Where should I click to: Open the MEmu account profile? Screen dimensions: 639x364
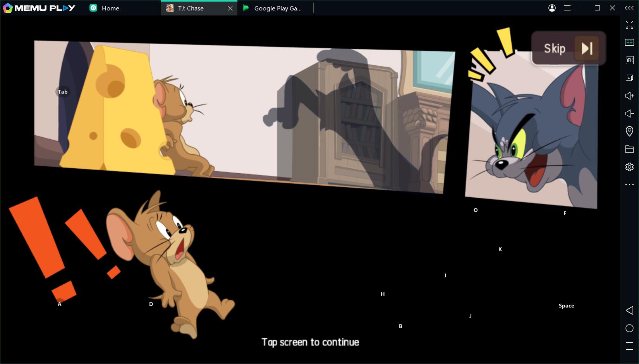pyautogui.click(x=552, y=8)
